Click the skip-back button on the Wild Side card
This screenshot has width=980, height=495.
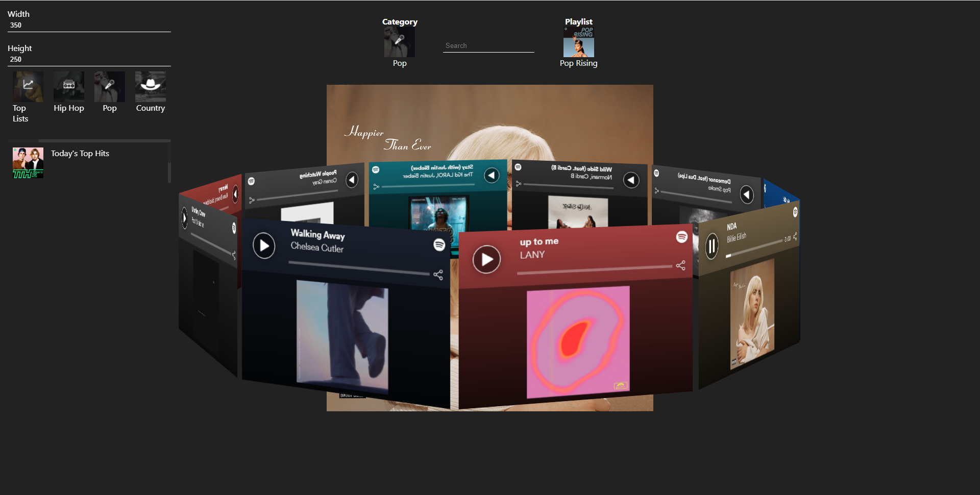pos(631,180)
